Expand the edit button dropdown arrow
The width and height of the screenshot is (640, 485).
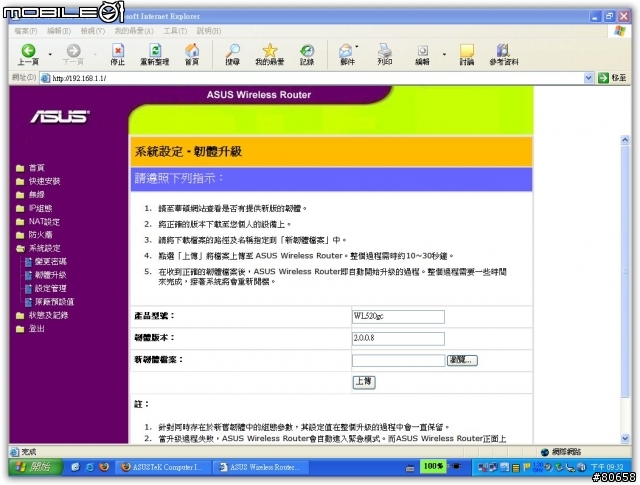click(x=444, y=54)
